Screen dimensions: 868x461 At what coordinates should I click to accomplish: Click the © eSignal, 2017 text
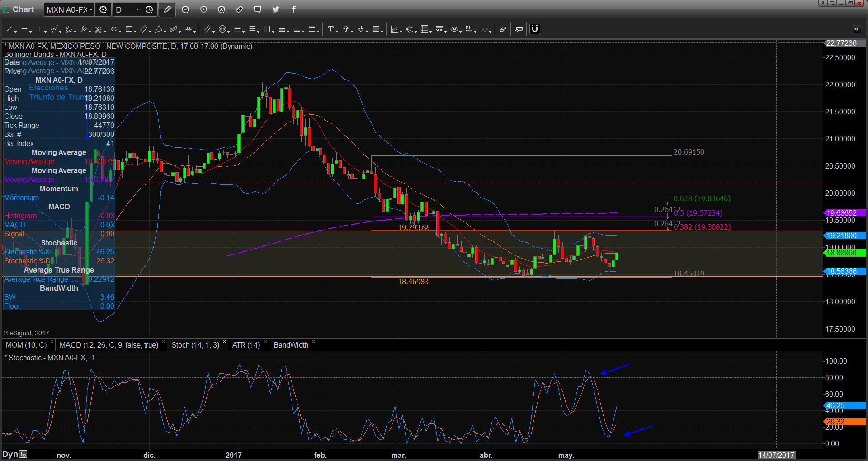click(26, 333)
